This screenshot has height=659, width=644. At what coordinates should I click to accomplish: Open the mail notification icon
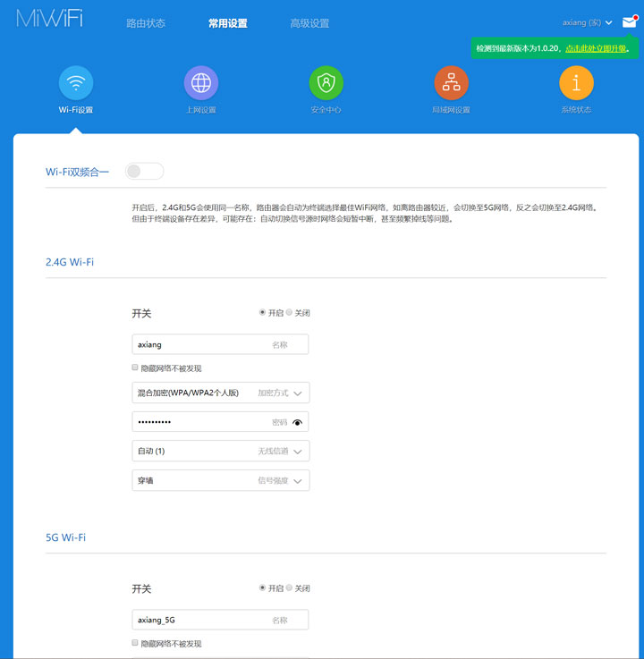tap(630, 21)
